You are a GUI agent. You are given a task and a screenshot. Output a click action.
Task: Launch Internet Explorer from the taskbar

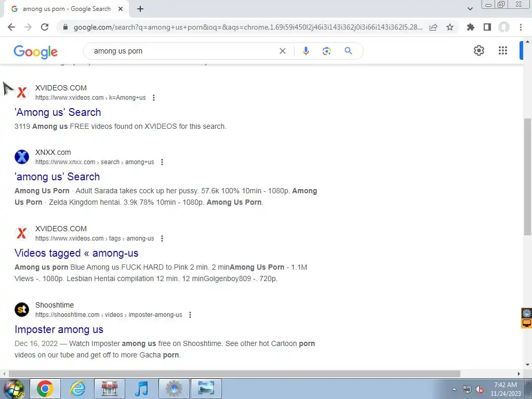pos(78,389)
